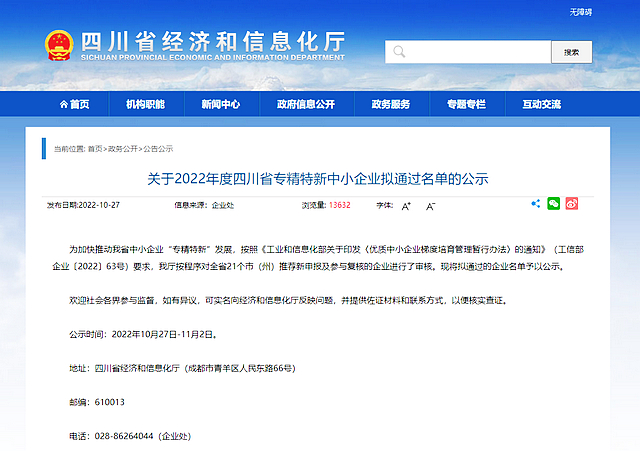Open the 专题专栏 menu
Screen dimensions: 640x451
[466, 104]
